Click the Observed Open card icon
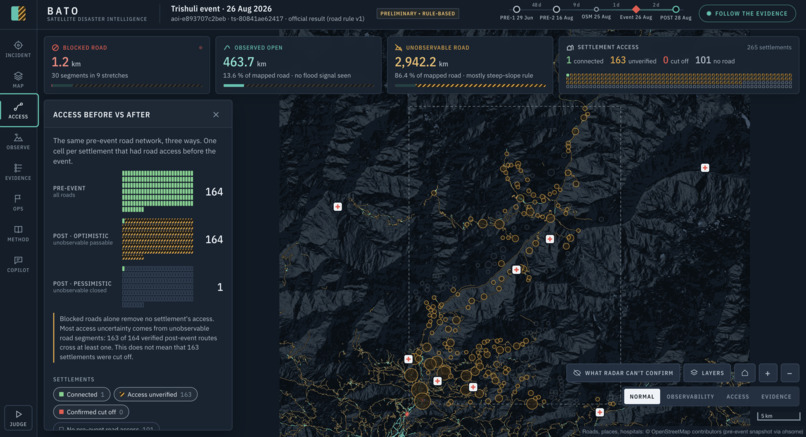Viewport: 806px width, 437px height. 227,47
